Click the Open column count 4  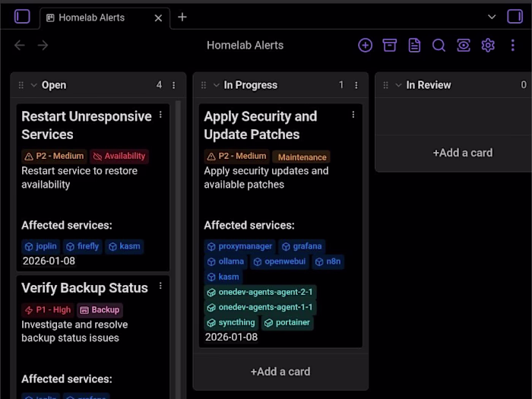click(159, 85)
